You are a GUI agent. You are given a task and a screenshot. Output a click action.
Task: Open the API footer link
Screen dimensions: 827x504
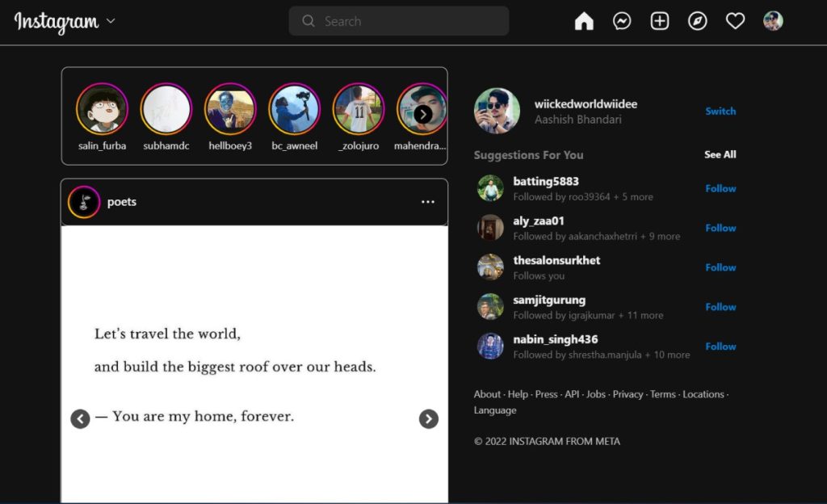click(572, 394)
